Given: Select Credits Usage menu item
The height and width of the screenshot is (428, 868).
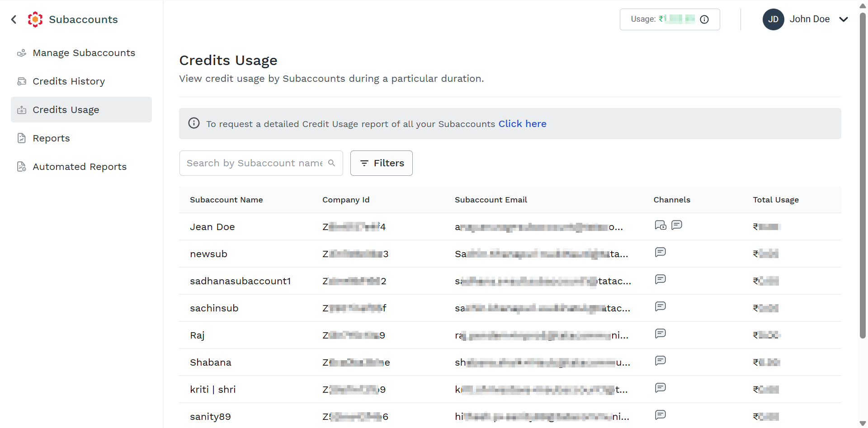Looking at the screenshot, I should click(81, 110).
